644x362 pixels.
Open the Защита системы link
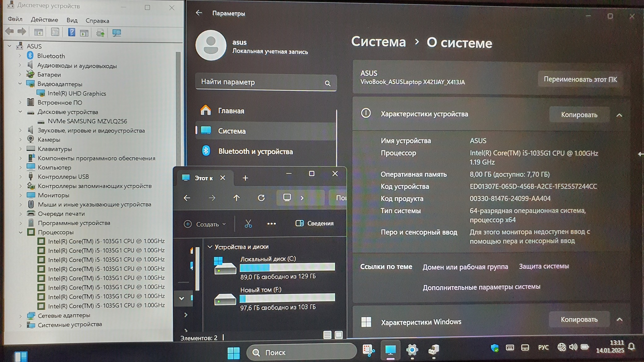click(543, 266)
